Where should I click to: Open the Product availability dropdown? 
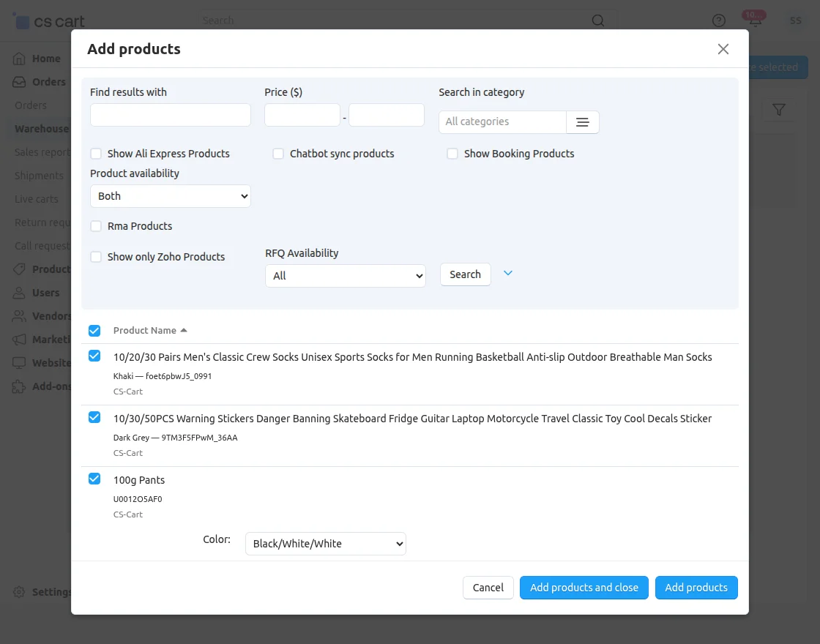pyautogui.click(x=170, y=196)
